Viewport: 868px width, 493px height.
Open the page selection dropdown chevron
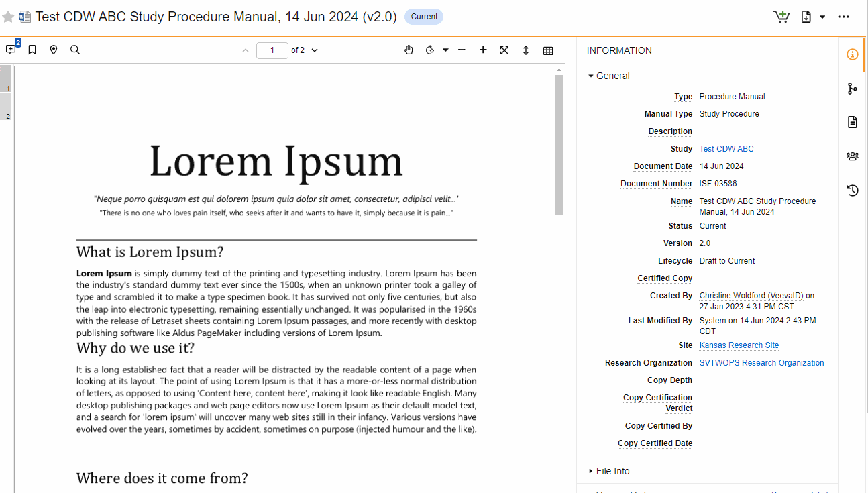click(315, 50)
